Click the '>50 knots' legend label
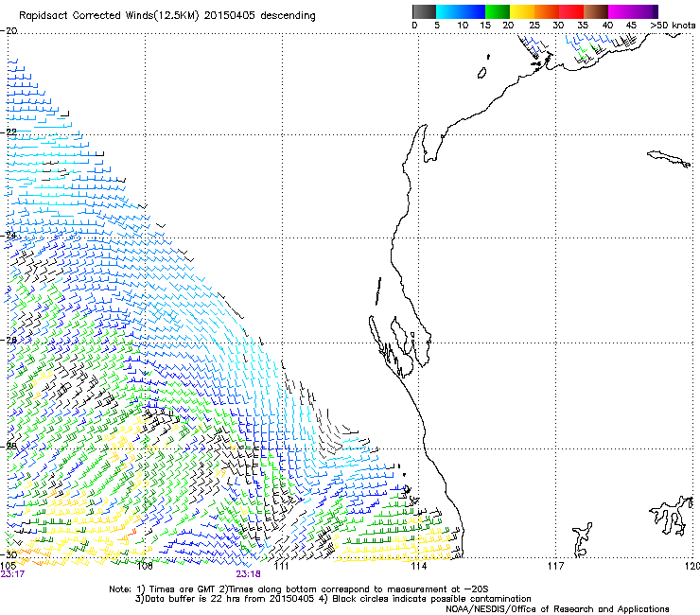This screenshot has height=615, width=700. click(x=673, y=26)
